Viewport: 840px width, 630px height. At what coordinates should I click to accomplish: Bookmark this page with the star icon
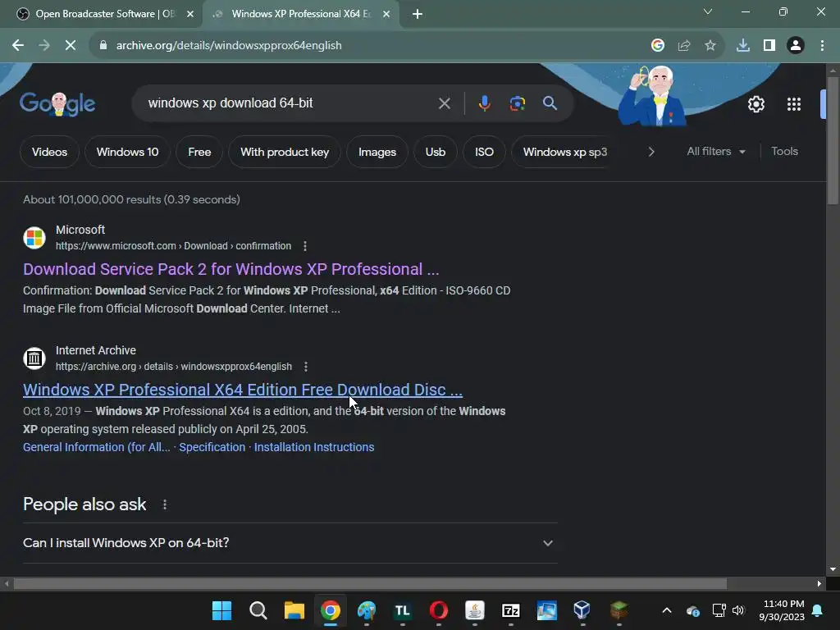(x=710, y=46)
